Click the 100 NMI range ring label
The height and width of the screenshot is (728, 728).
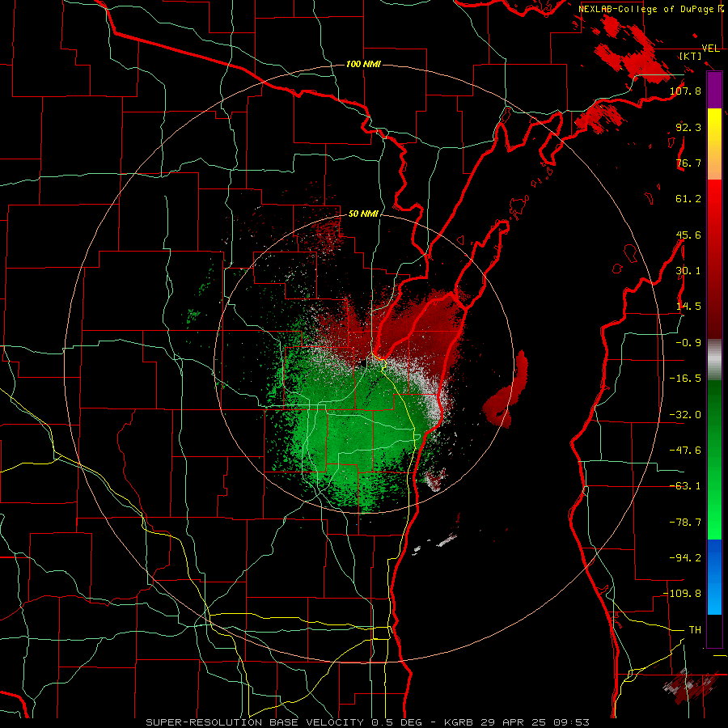tap(363, 64)
